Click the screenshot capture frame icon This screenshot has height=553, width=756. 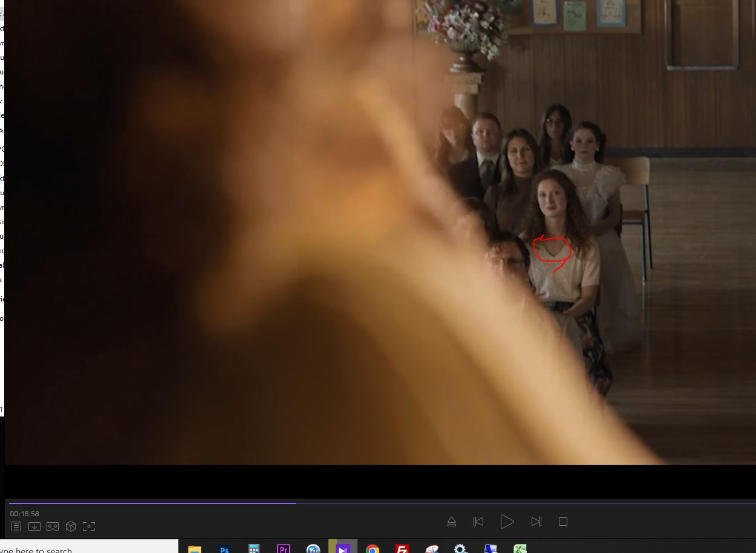pos(89,526)
